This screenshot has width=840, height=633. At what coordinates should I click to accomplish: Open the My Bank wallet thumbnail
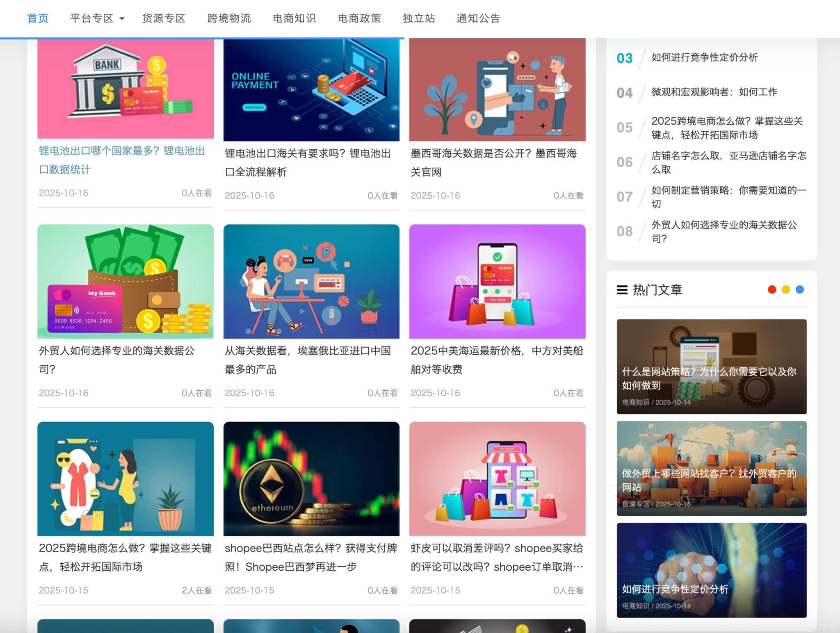pos(126,281)
